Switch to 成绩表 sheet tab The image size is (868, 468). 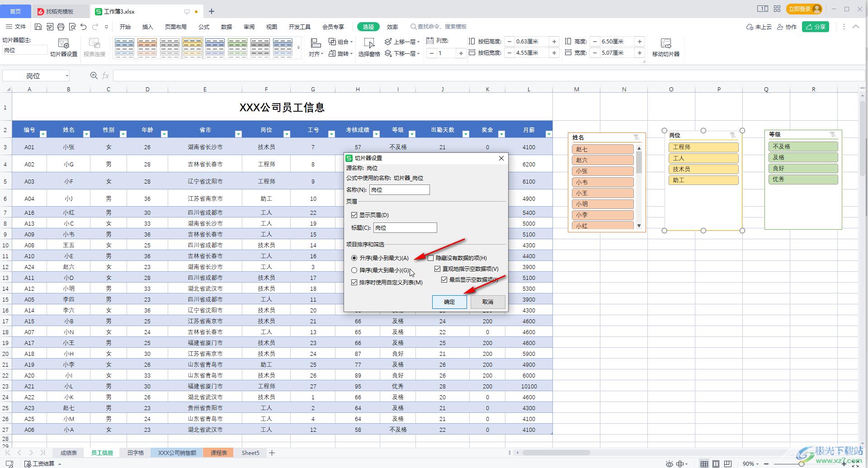69,453
